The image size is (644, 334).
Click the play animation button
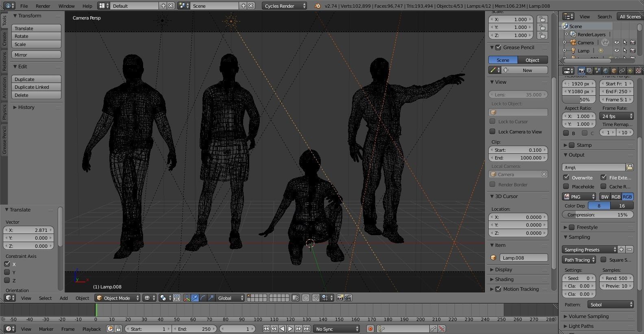pos(290,329)
